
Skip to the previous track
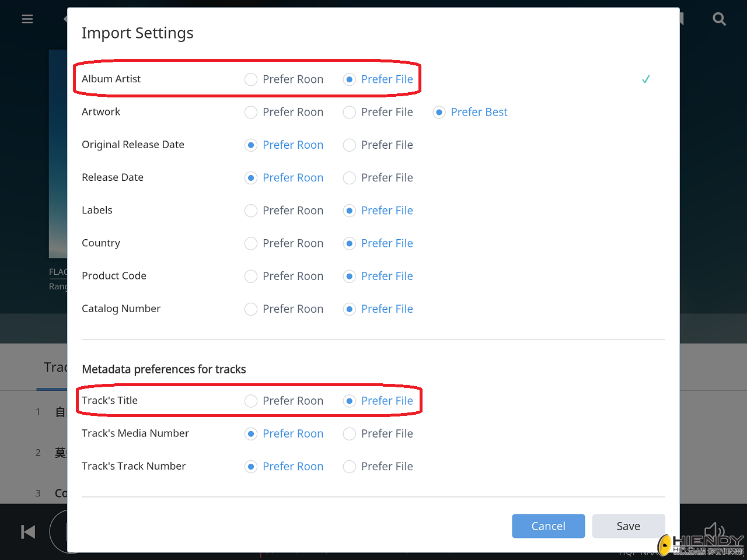28,532
